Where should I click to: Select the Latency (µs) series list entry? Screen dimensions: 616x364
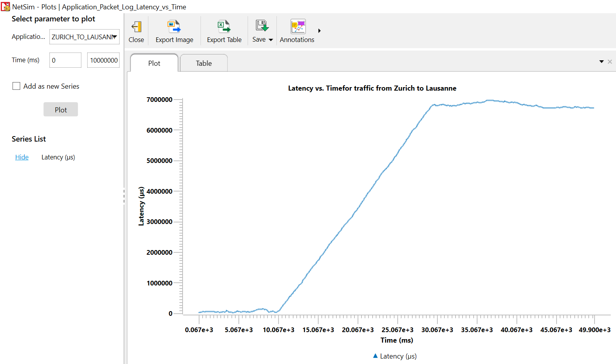tap(58, 157)
